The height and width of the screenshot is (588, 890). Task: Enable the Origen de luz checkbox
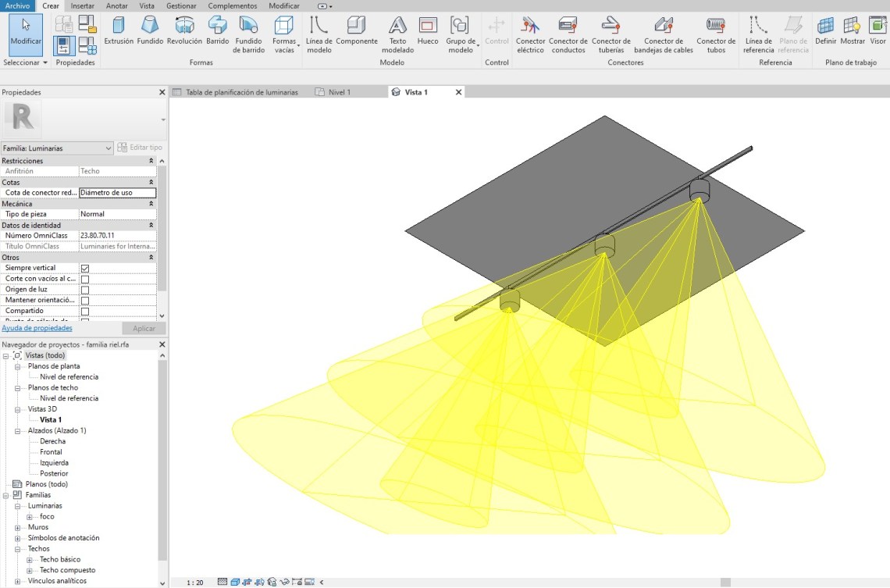click(85, 290)
